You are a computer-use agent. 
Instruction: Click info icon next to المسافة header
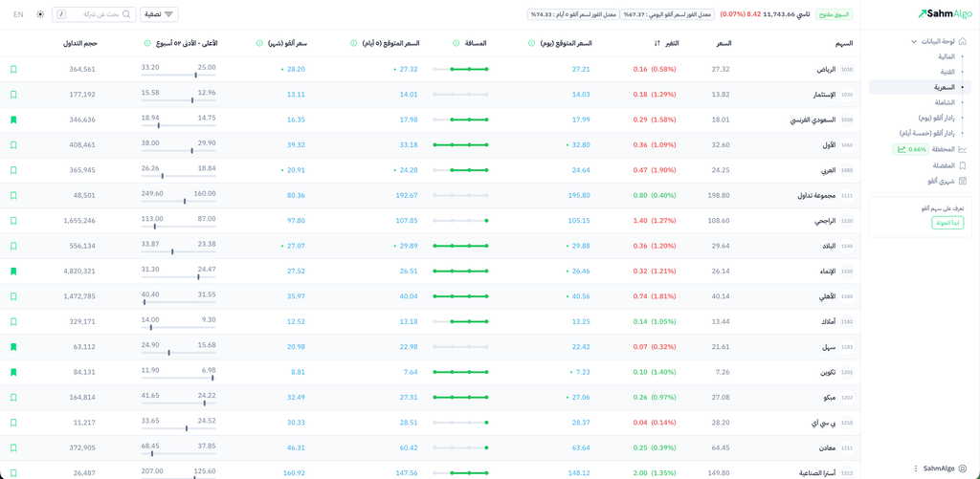[456, 43]
